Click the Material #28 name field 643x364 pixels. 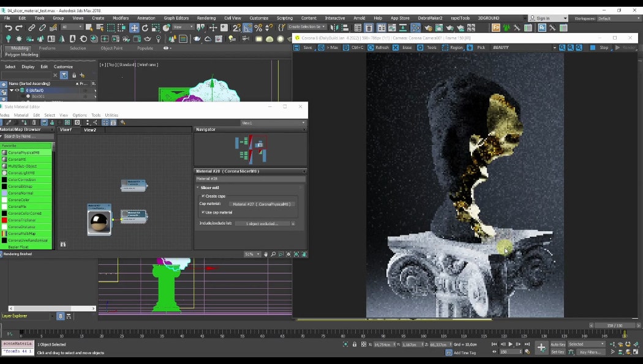[250, 179]
